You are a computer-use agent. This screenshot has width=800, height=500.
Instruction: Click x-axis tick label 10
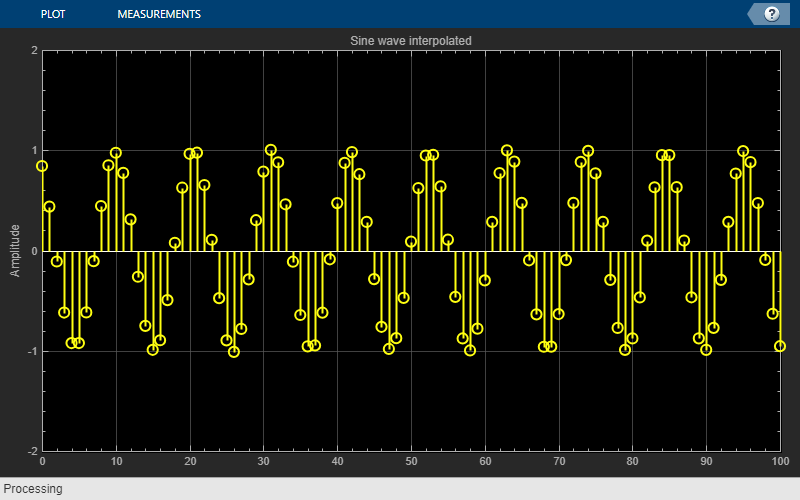(x=116, y=461)
